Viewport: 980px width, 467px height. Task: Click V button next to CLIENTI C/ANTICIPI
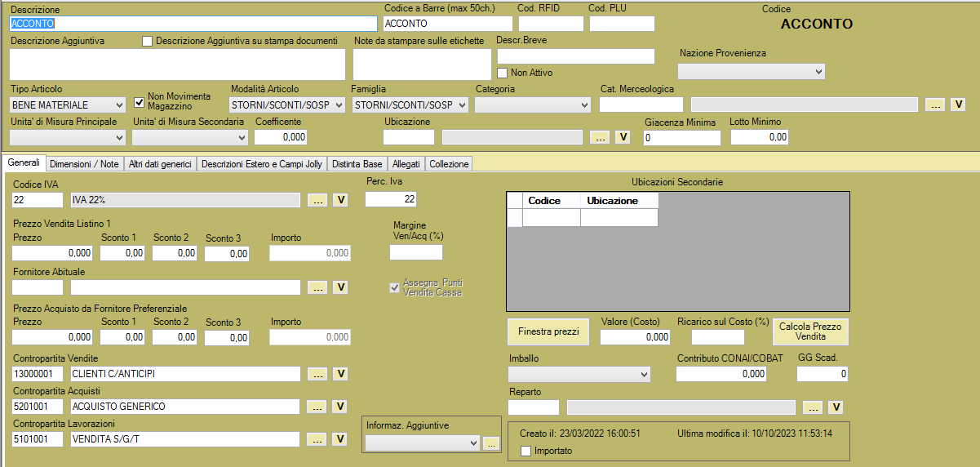tap(340, 374)
